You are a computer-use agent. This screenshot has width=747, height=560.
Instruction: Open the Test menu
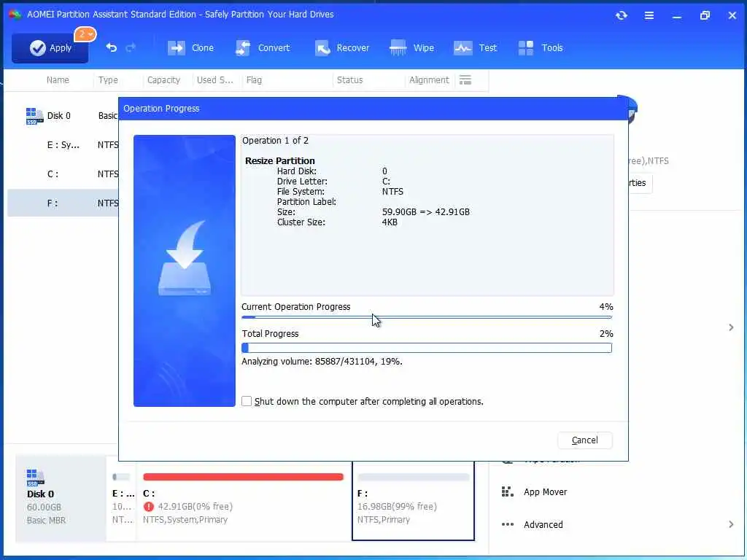pos(476,47)
